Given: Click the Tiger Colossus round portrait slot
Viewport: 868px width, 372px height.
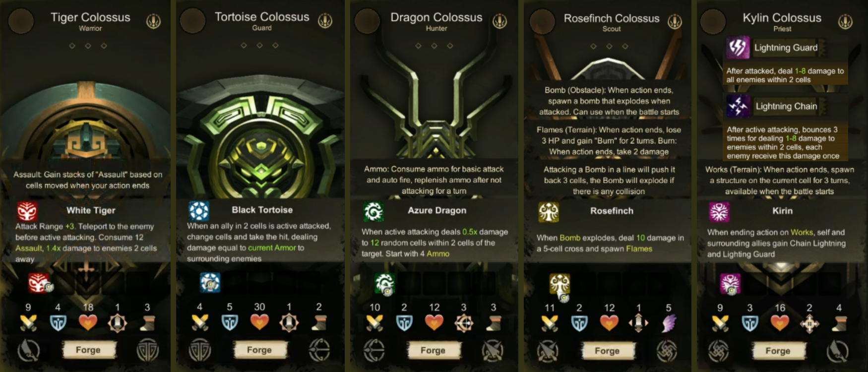Looking at the screenshot, I should tap(21, 21).
